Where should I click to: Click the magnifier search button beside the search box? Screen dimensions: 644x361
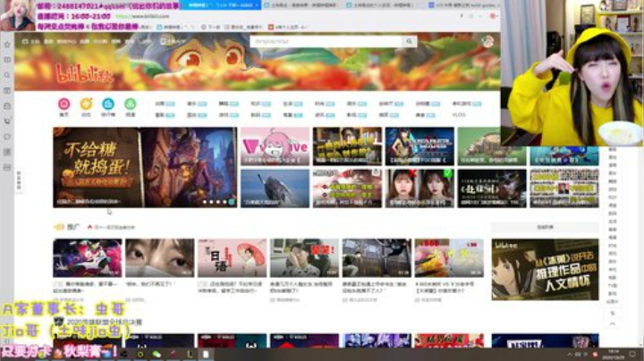point(409,41)
